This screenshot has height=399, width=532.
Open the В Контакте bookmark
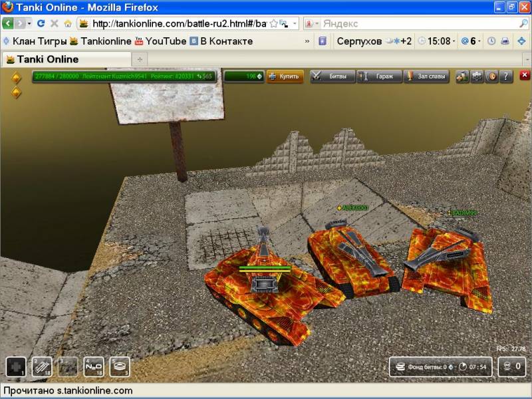tap(221, 41)
